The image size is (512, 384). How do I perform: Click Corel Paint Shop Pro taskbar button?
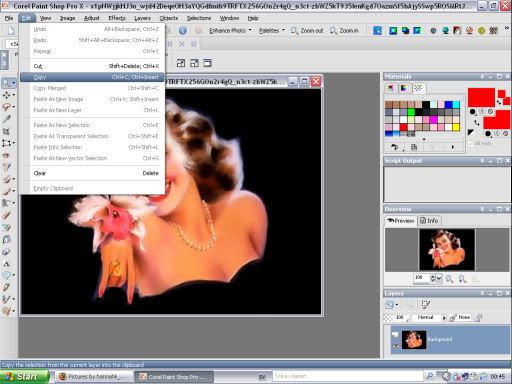[x=174, y=377]
